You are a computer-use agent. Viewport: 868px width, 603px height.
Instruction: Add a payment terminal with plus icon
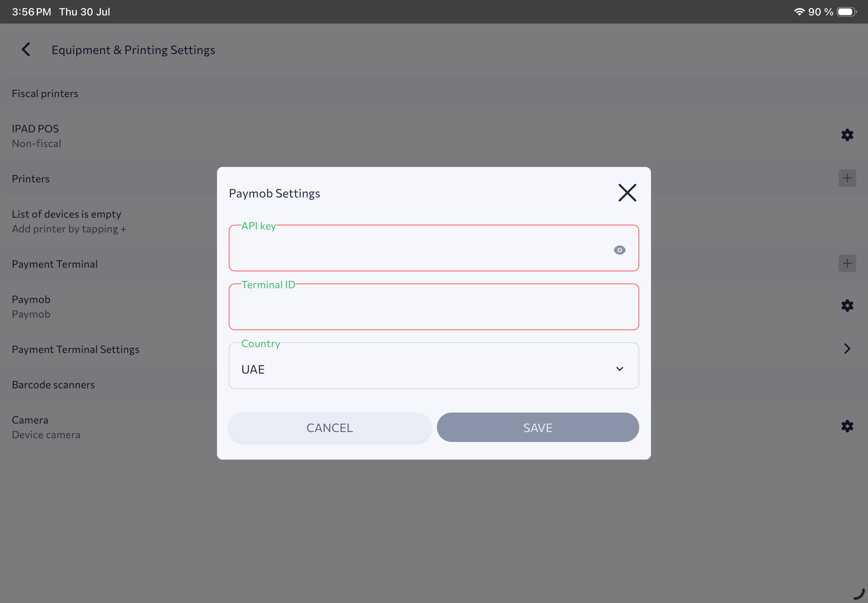pyautogui.click(x=847, y=263)
